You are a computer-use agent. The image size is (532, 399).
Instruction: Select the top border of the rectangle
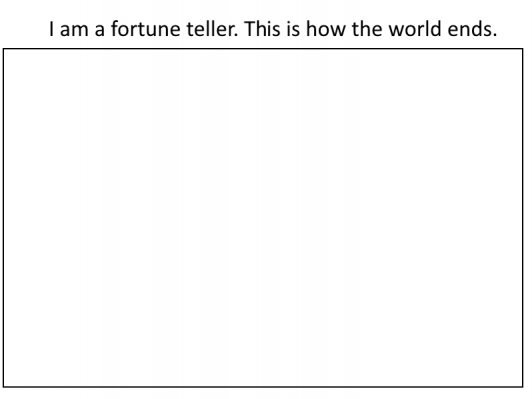pos(263,49)
